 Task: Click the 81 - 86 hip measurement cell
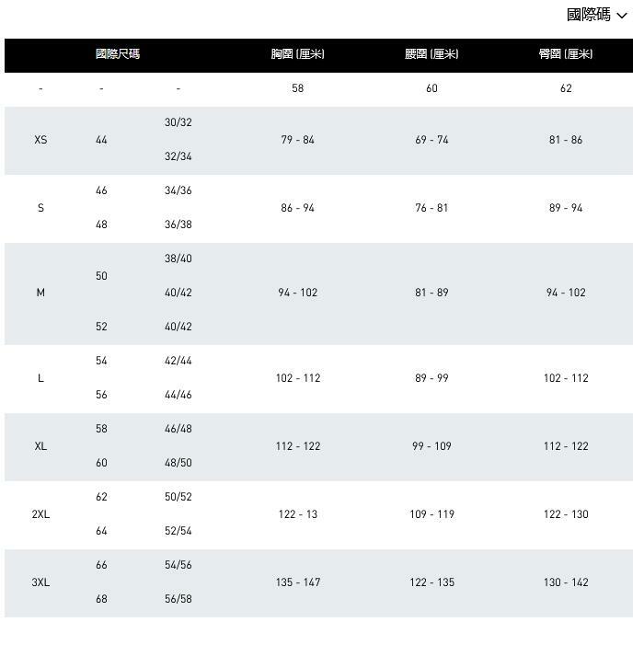click(x=566, y=140)
